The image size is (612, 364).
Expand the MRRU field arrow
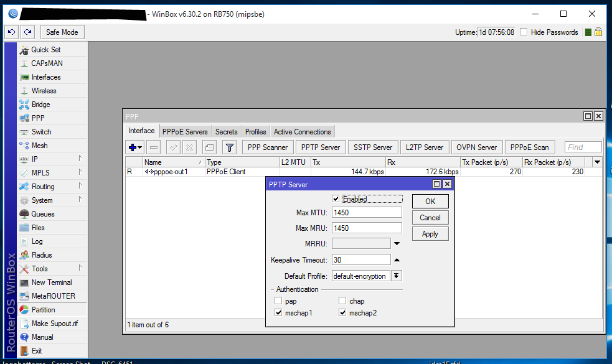point(397,243)
